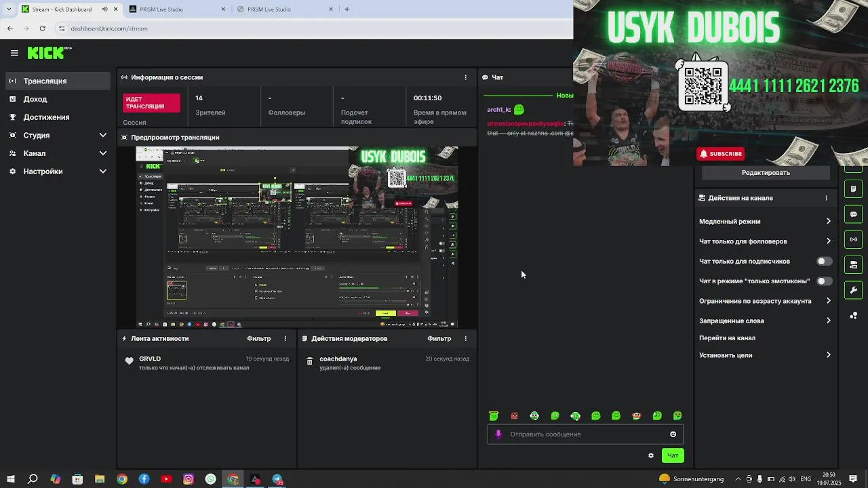Open Telegram from the taskbar
The height and width of the screenshot is (488, 868).
point(277,479)
